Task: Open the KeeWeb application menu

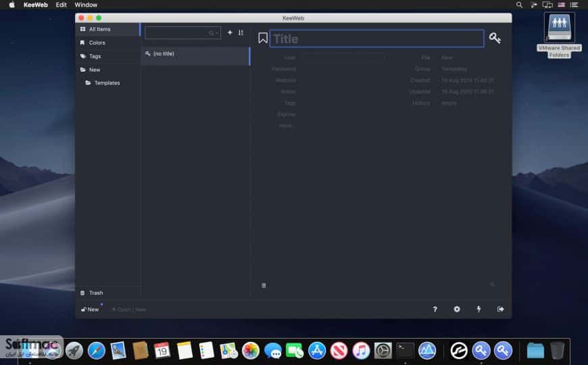Action: point(36,5)
